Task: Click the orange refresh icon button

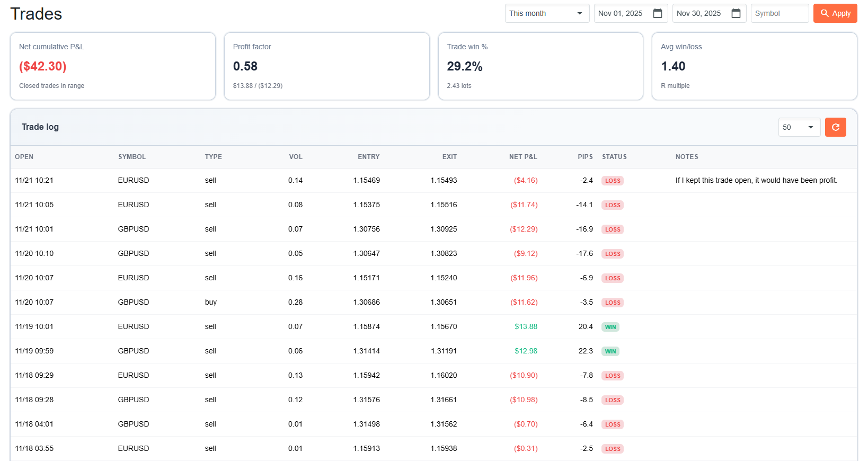Action: pos(835,127)
